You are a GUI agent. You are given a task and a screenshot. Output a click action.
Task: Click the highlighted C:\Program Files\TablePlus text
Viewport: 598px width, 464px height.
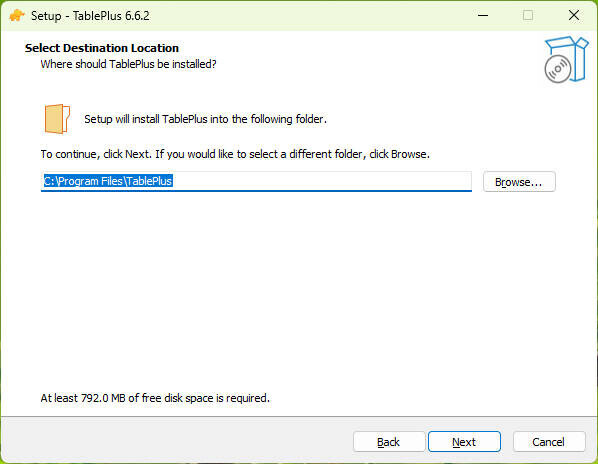click(x=108, y=181)
